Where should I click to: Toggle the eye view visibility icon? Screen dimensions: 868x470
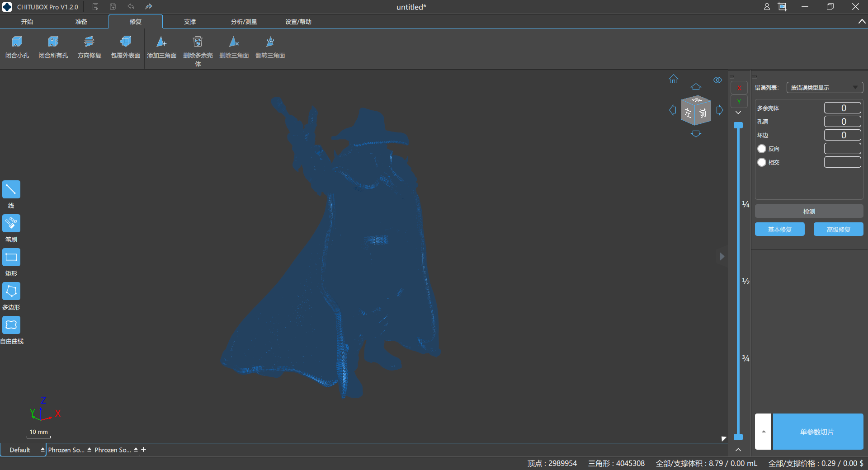(x=717, y=80)
